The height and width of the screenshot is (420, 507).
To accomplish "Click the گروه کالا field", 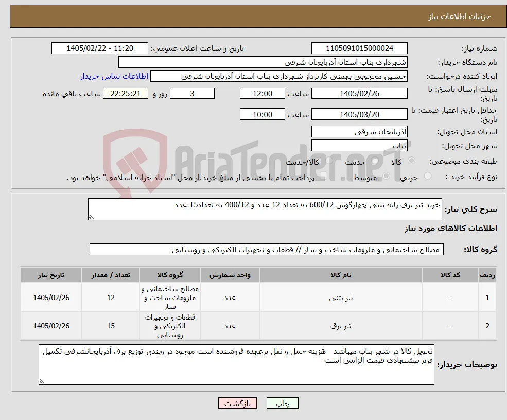I will pos(267,249).
